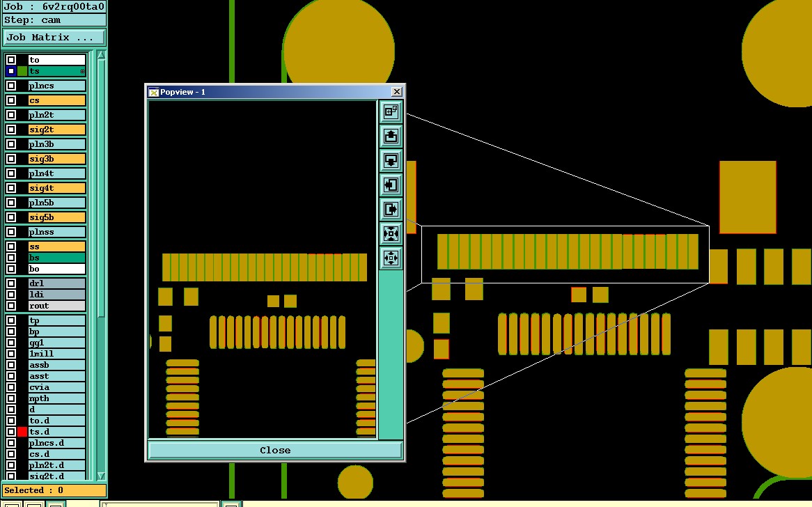The width and height of the screenshot is (812, 507).
Task: Close Popview with the title bar X
Action: click(x=397, y=92)
